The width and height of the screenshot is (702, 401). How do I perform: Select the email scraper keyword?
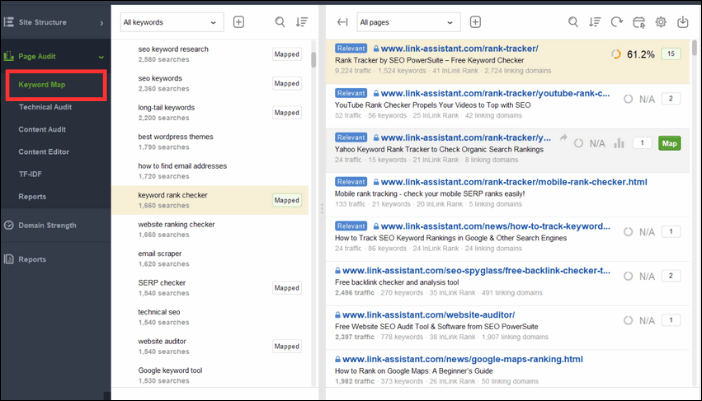(x=160, y=254)
